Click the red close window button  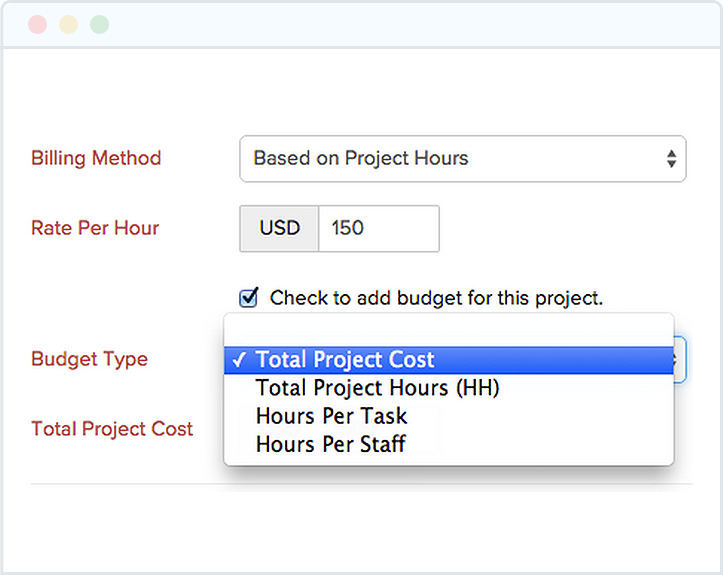(x=37, y=25)
